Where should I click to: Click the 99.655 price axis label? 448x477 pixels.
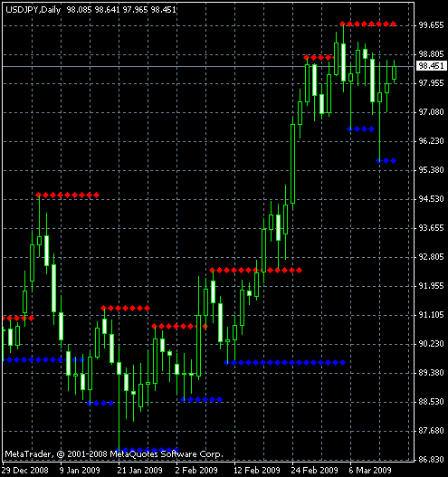[432, 25]
